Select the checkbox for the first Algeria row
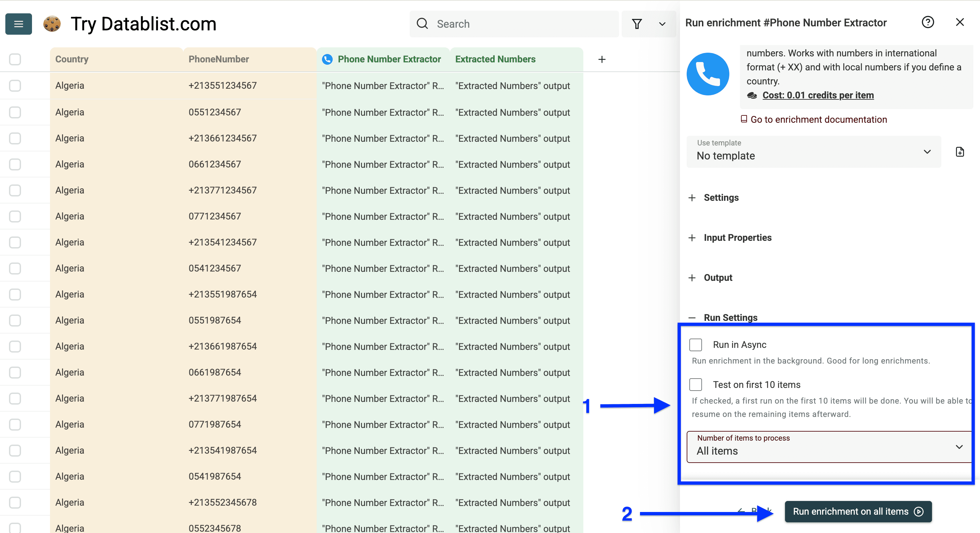Screen dimensions: 980x533 click(14, 85)
